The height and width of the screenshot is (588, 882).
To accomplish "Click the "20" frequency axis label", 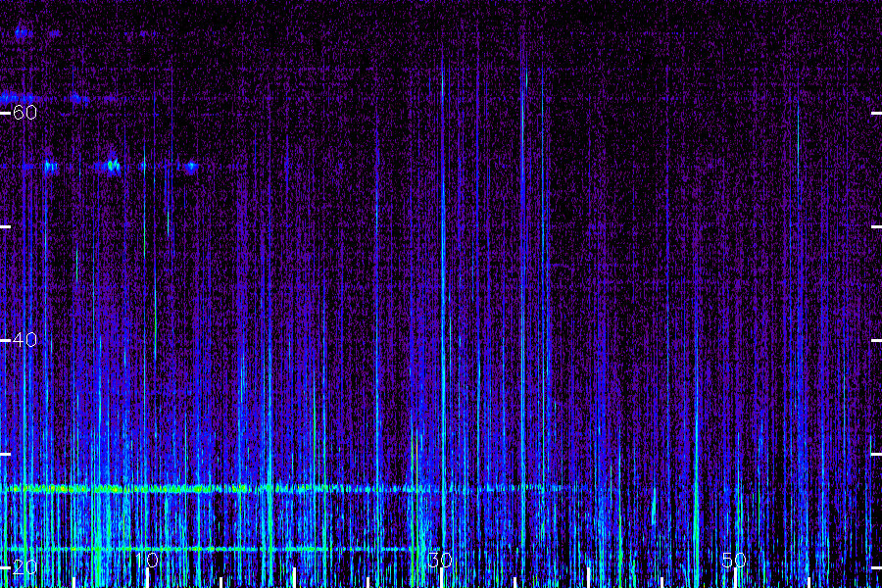I will [x=24, y=566].
